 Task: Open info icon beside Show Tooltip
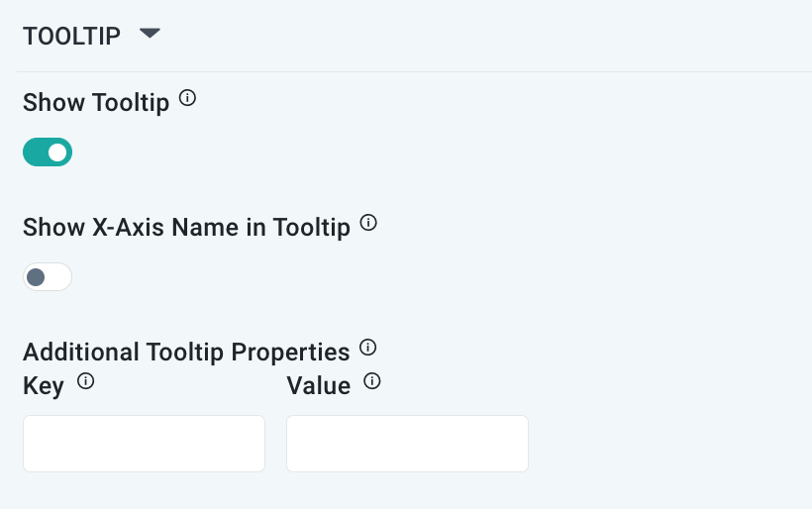187,98
